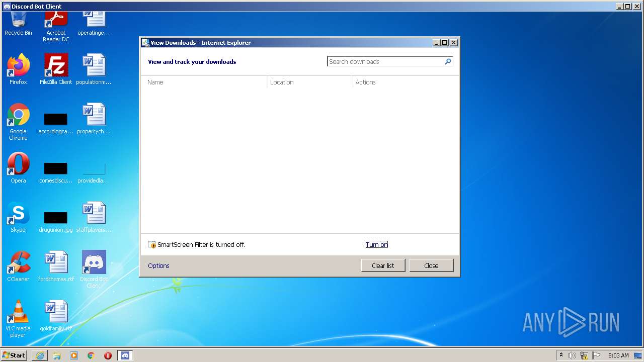Launch CCleaner desktop shortcut
Screen dimensions: 644x362
[18, 266]
